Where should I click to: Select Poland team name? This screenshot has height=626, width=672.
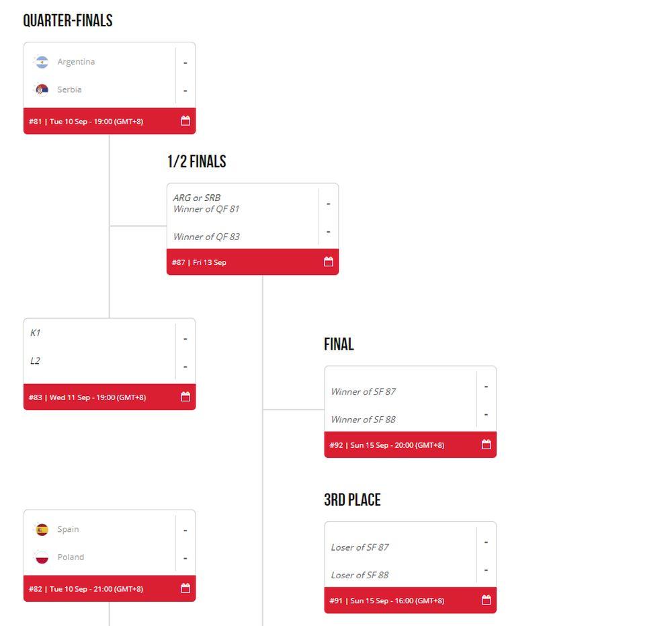[71, 557]
